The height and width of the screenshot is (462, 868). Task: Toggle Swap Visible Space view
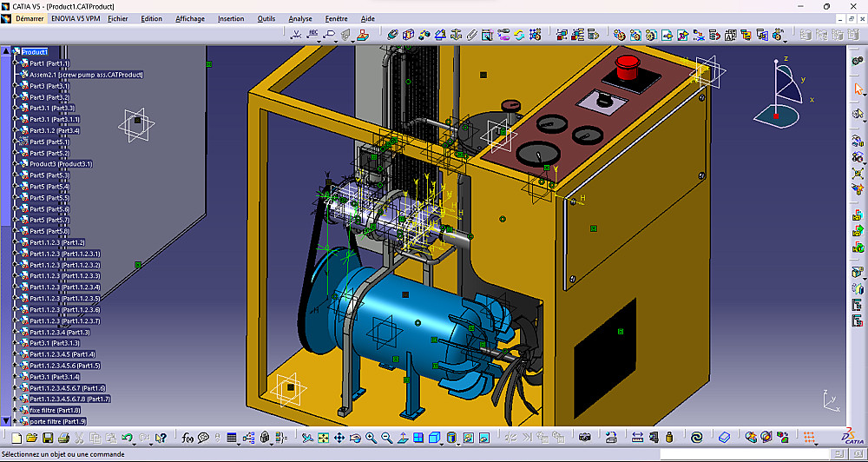click(x=485, y=438)
